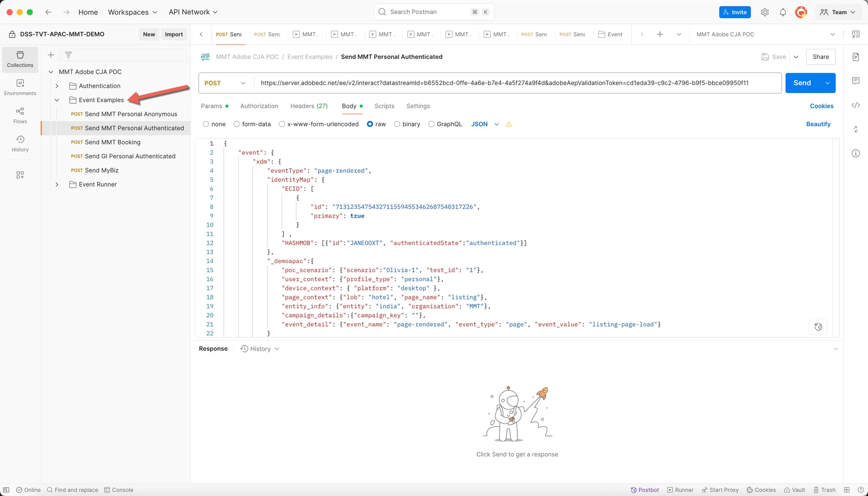Switch to the Headers tab
This screenshot has height=496, width=868.
click(x=309, y=106)
